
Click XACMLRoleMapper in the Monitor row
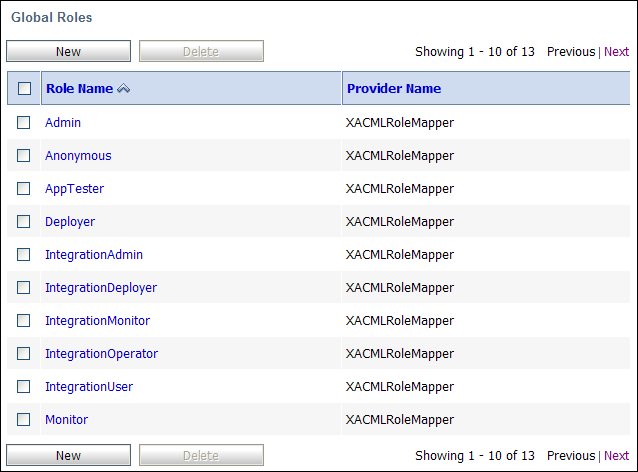pos(400,420)
